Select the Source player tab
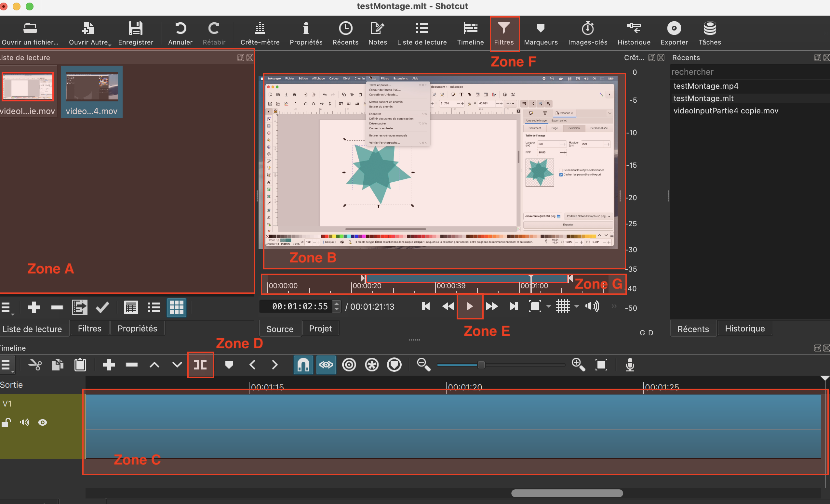Screen dimensions: 830x504 280,329
